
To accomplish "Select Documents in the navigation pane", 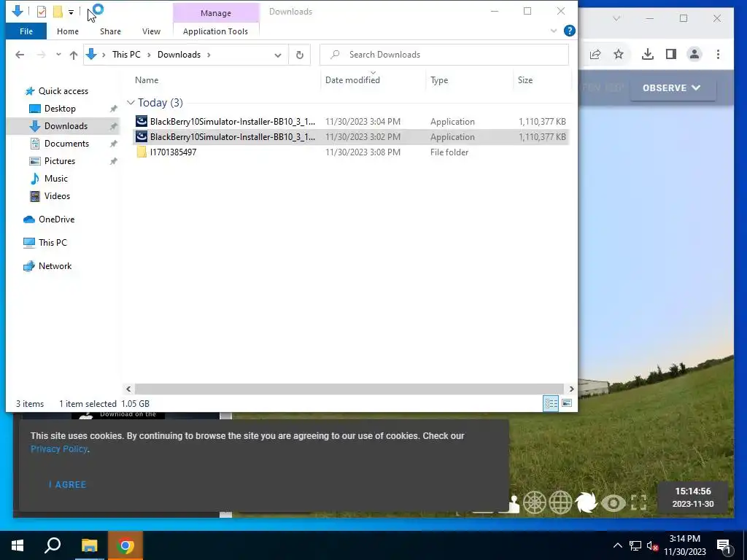I will (66, 144).
